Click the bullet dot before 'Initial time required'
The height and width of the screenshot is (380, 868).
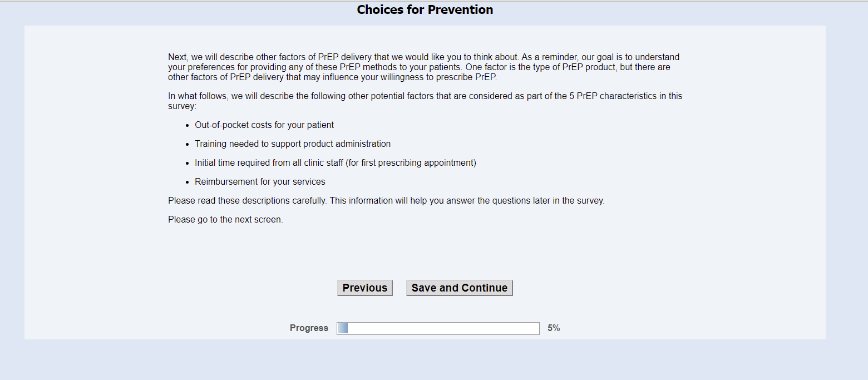(188, 164)
